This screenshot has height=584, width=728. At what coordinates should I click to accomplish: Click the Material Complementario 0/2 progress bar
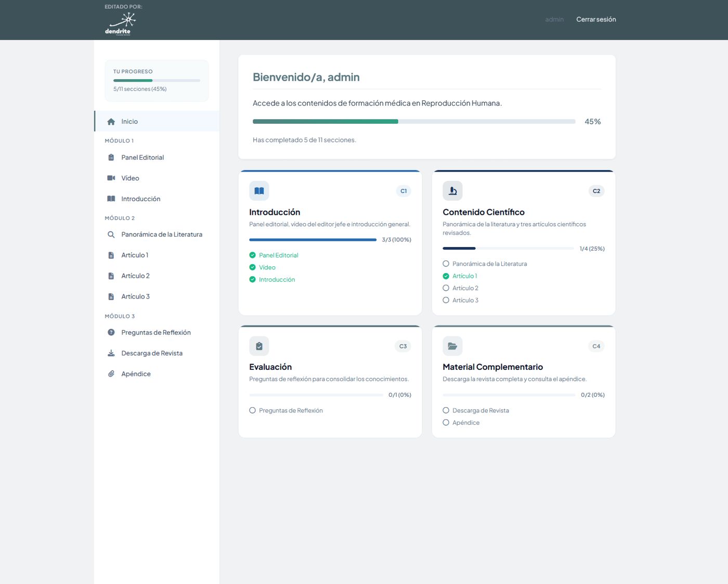[509, 395]
